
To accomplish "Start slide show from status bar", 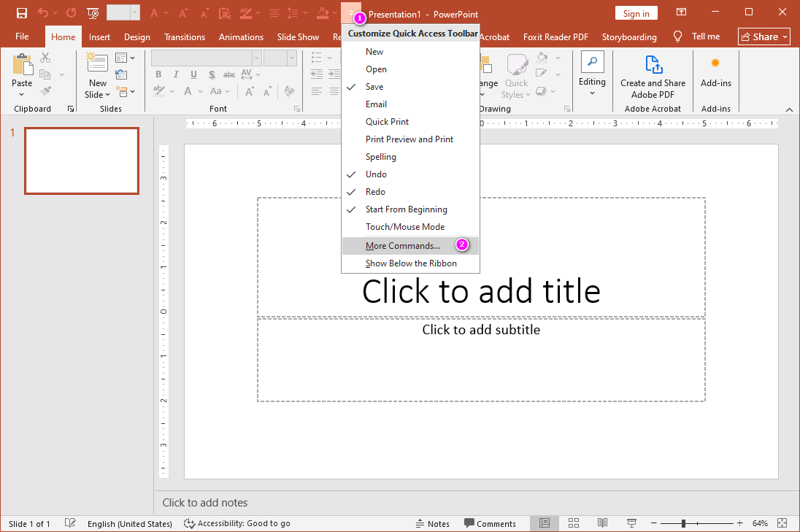I will [631, 523].
